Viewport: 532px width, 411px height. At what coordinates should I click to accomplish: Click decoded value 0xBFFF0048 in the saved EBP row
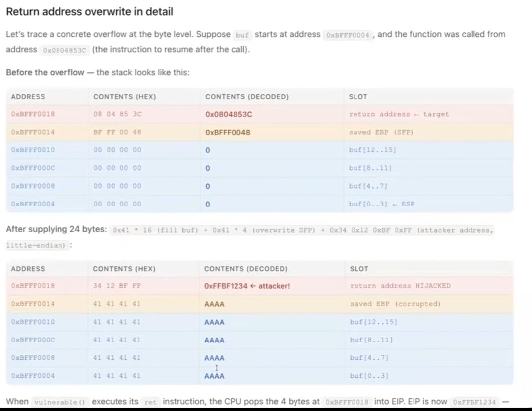point(228,132)
